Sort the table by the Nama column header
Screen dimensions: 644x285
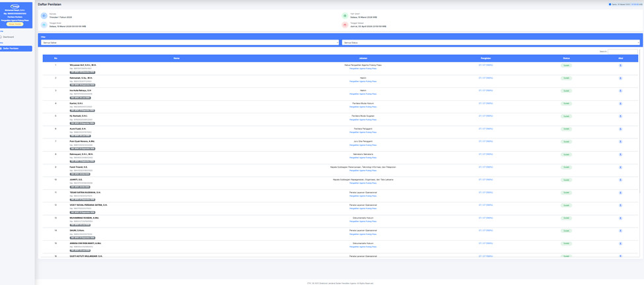click(x=177, y=58)
